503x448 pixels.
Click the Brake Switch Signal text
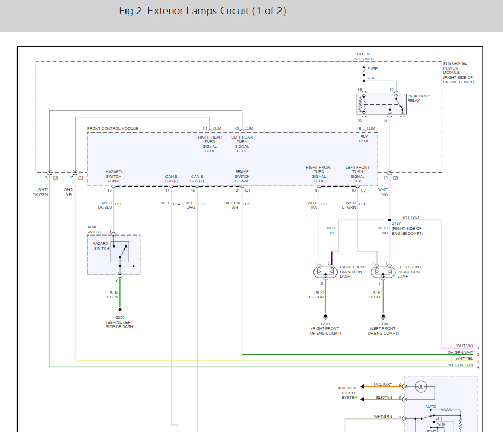(242, 176)
